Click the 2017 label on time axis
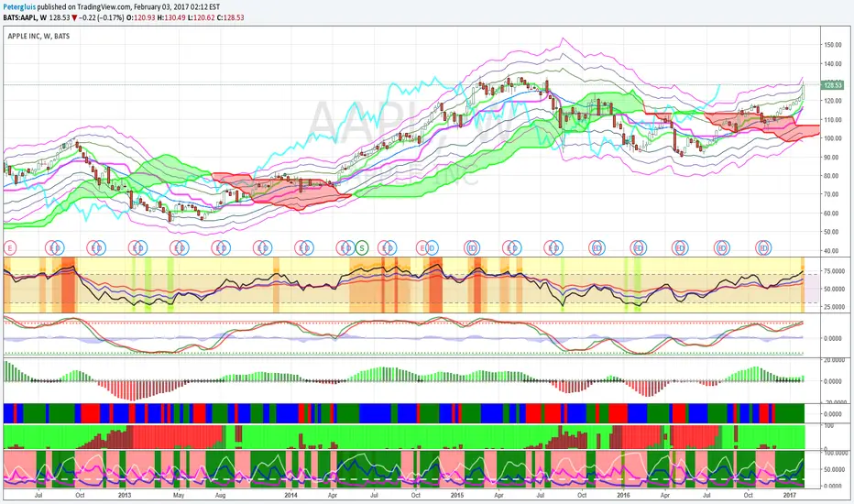 pyautogui.click(x=790, y=495)
